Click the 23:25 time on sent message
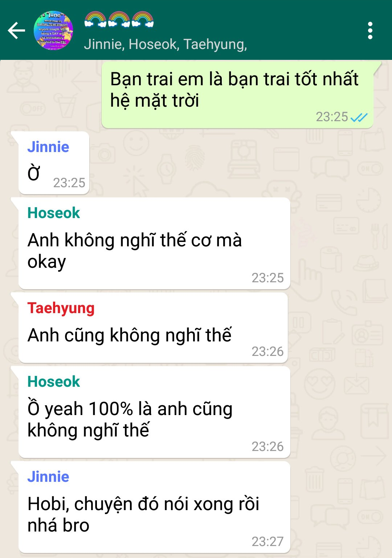 [x=332, y=117]
